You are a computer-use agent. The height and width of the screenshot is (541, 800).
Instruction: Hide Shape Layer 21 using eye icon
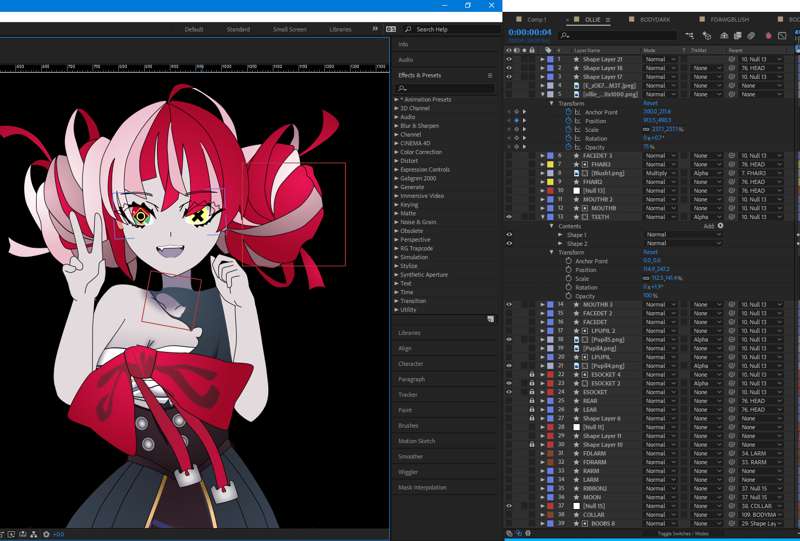tap(509, 59)
